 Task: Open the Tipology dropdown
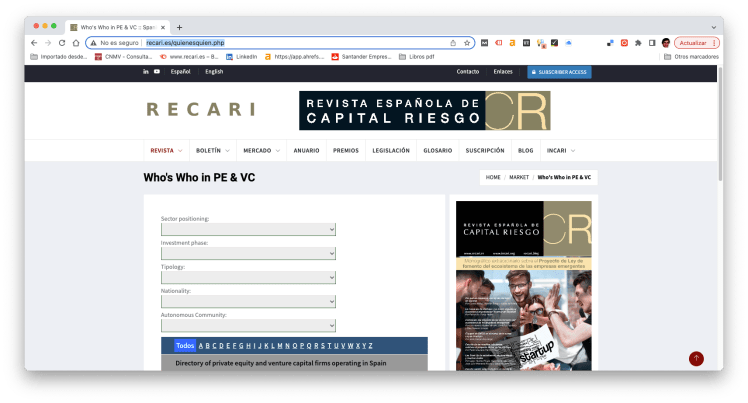click(248, 278)
